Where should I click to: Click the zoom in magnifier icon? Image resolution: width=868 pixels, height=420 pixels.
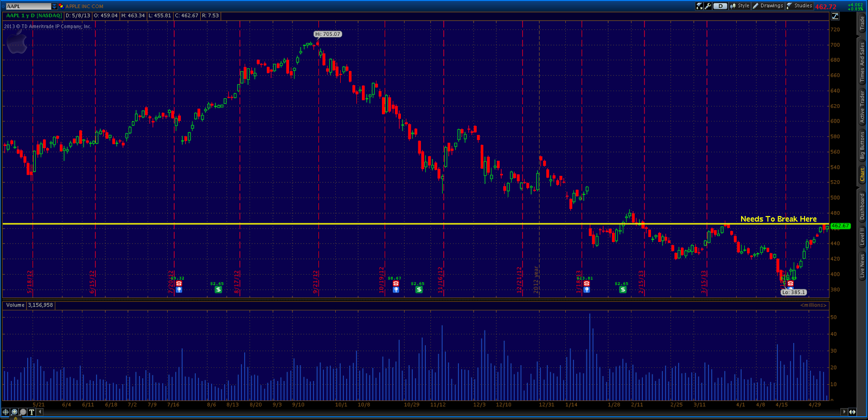coord(15,412)
